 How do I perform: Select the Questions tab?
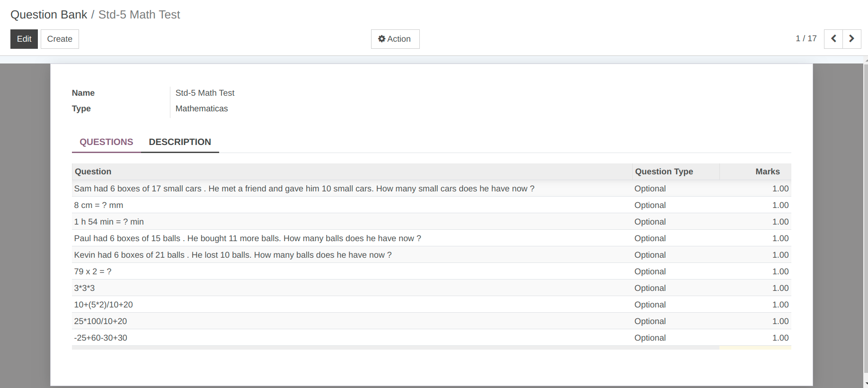point(106,142)
